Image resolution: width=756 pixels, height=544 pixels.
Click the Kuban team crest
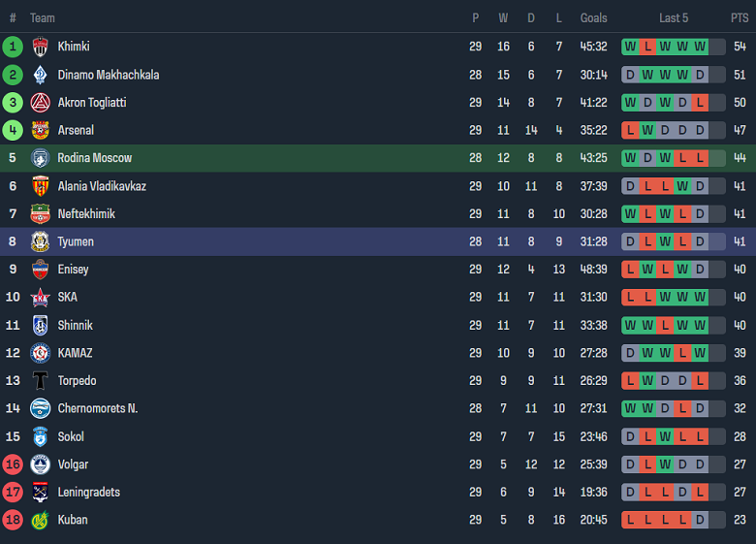tap(40, 521)
